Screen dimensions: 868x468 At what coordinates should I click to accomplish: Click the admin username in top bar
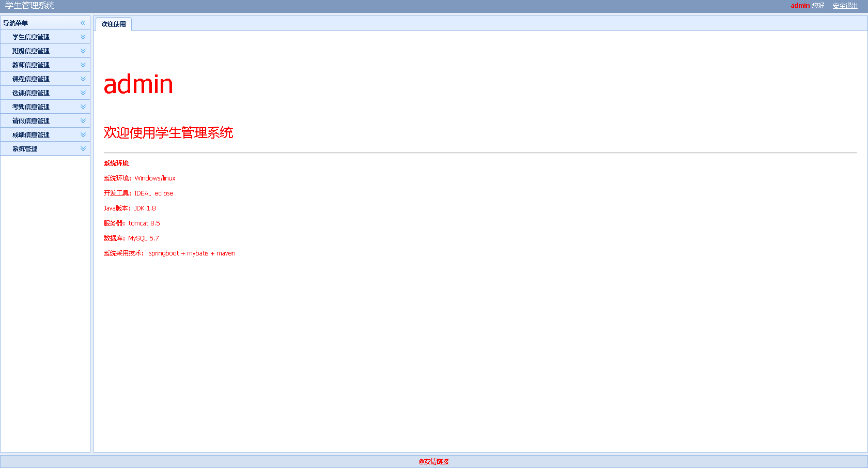(x=800, y=6)
